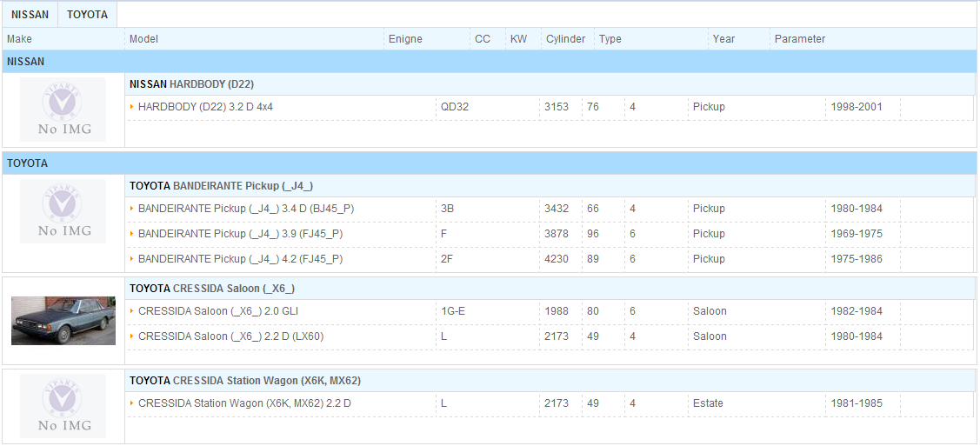Image resolution: width=980 pixels, height=446 pixels.
Task: Open TOYOTA CRESSIDA Station Wagon (X6K, MX62) heading
Action: pos(245,381)
